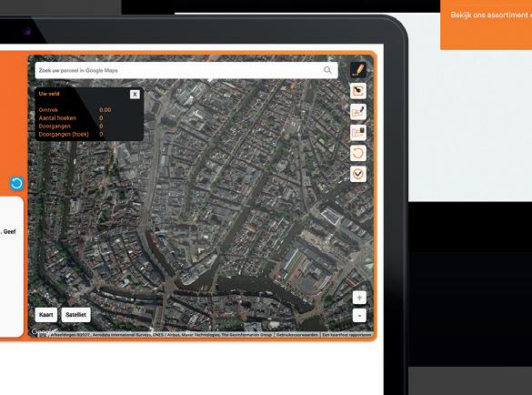532x395 pixels.
Task: Confirm the drawing with the checkmark icon
Action: coord(358,174)
